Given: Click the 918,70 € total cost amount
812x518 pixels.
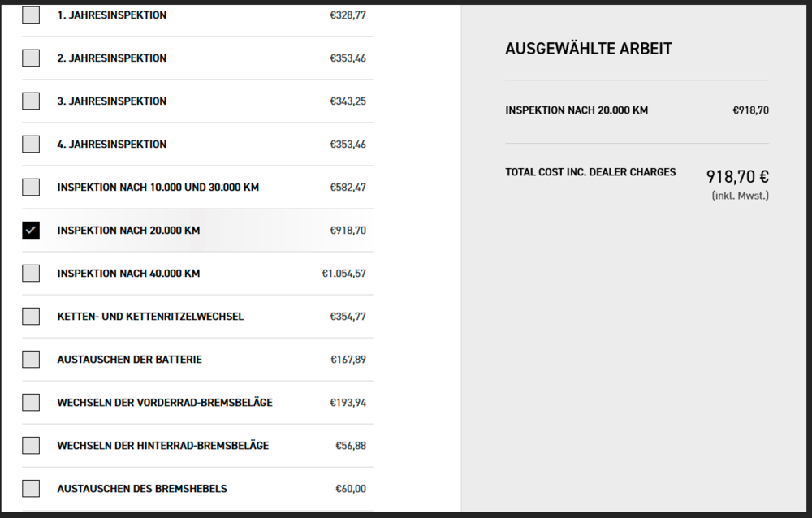Looking at the screenshot, I should coord(737,176).
